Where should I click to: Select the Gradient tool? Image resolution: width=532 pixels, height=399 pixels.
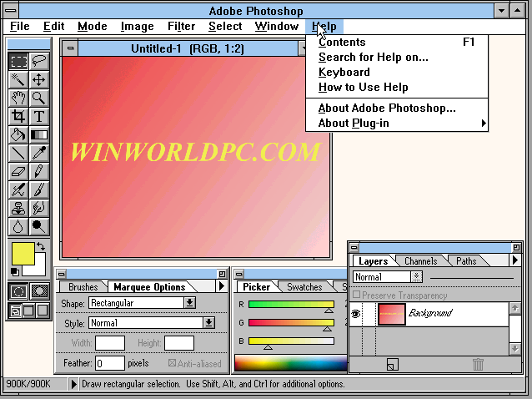click(x=39, y=135)
